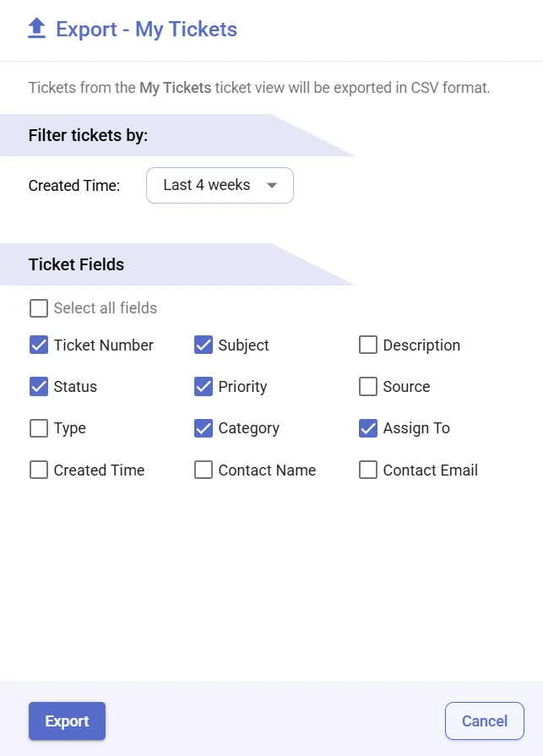Click the dropdown arrow beside Last 4 weeks

click(x=272, y=186)
